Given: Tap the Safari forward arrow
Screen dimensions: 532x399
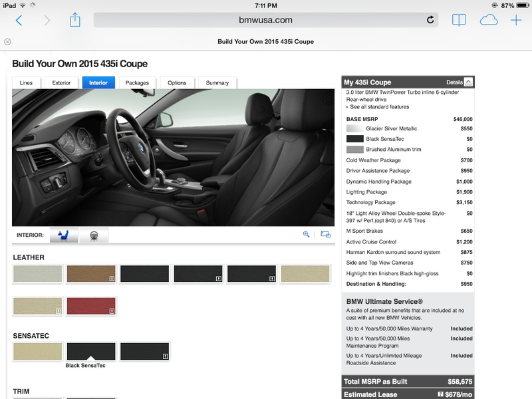Looking at the screenshot, I should (x=47, y=21).
